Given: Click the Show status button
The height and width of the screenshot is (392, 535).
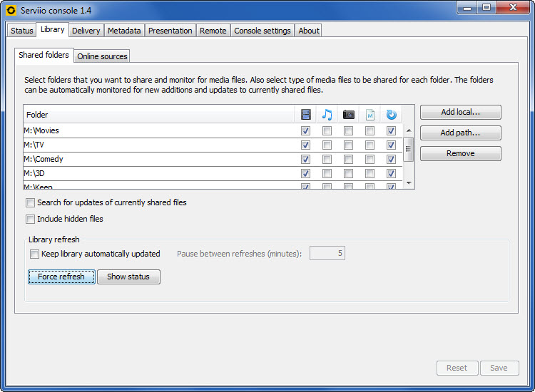Looking at the screenshot, I should pos(128,277).
